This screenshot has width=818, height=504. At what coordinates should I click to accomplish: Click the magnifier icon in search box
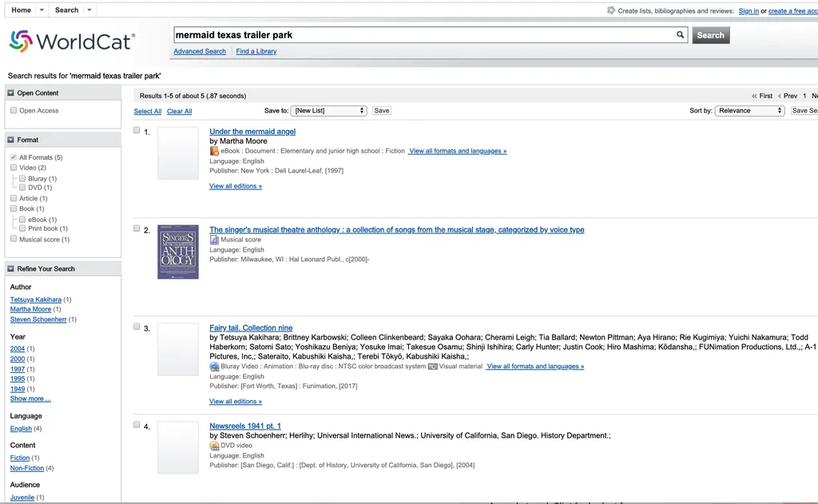click(680, 35)
